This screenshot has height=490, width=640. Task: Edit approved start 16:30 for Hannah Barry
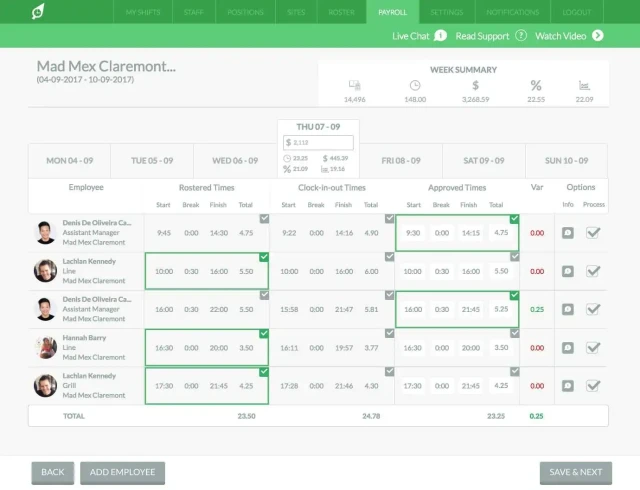pyautogui.click(x=412, y=347)
